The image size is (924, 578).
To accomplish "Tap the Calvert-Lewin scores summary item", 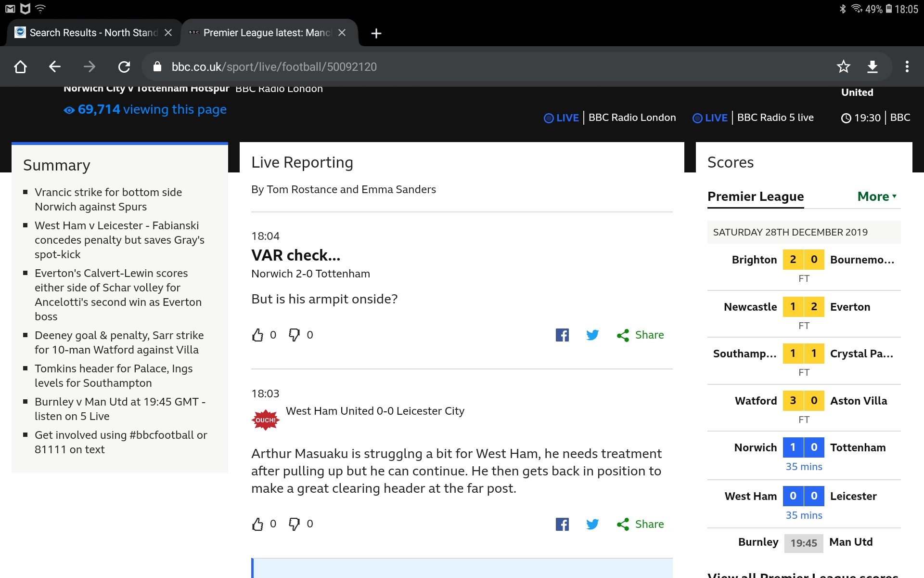I will tap(118, 295).
